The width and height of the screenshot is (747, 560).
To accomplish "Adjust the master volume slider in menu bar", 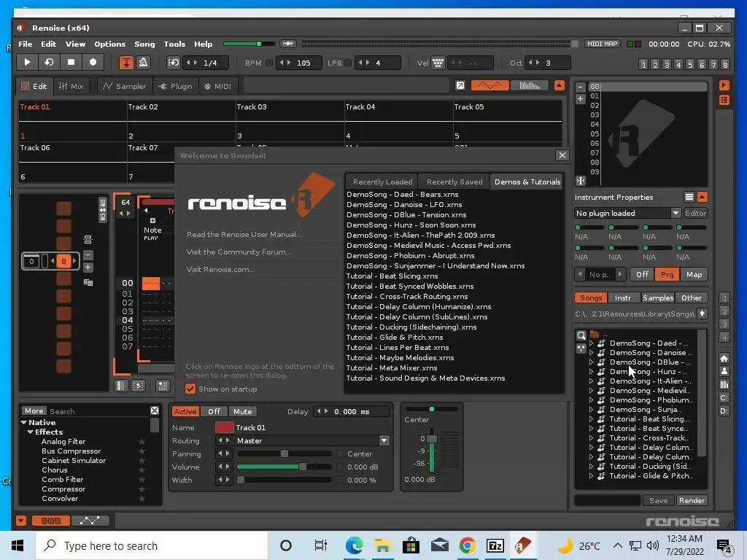I will (249, 44).
